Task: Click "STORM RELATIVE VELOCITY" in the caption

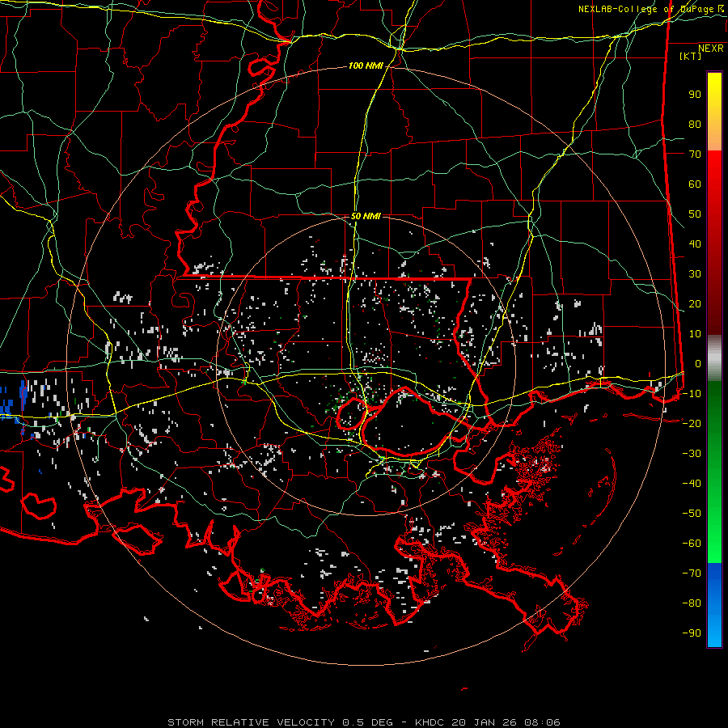Action: 251,722
